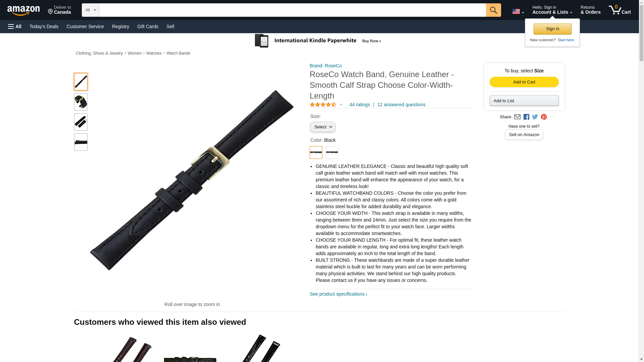The height and width of the screenshot is (362, 644).
Task: Click the Add to Cart button
Action: (x=524, y=82)
